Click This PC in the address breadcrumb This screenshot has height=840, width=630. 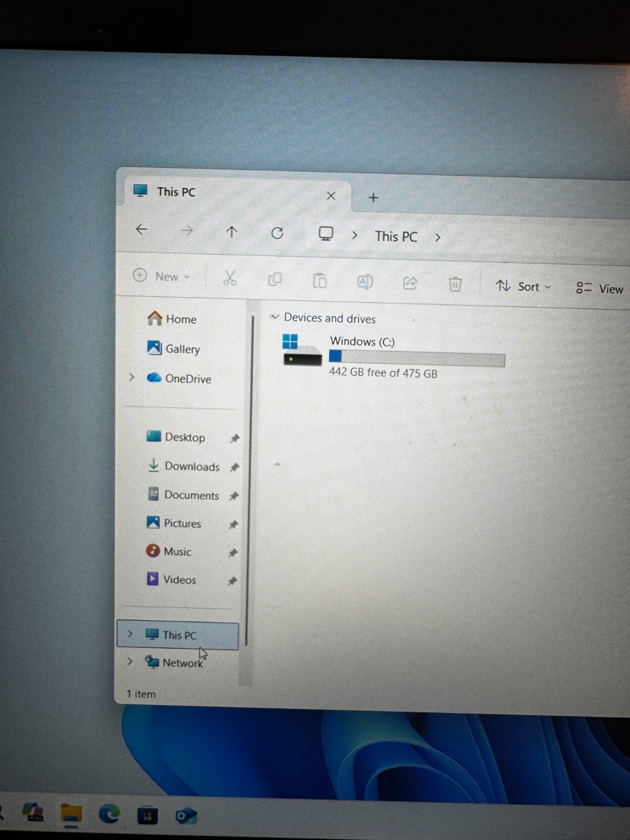click(x=396, y=237)
